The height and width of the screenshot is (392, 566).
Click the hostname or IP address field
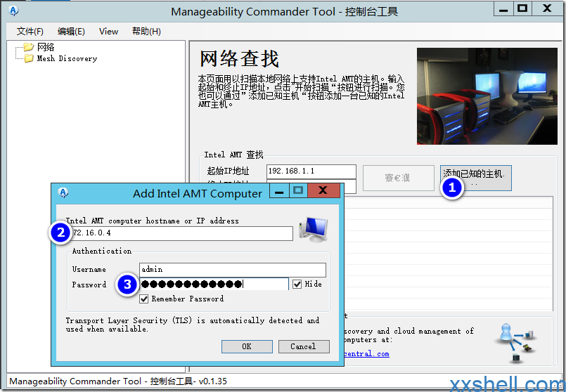179,233
